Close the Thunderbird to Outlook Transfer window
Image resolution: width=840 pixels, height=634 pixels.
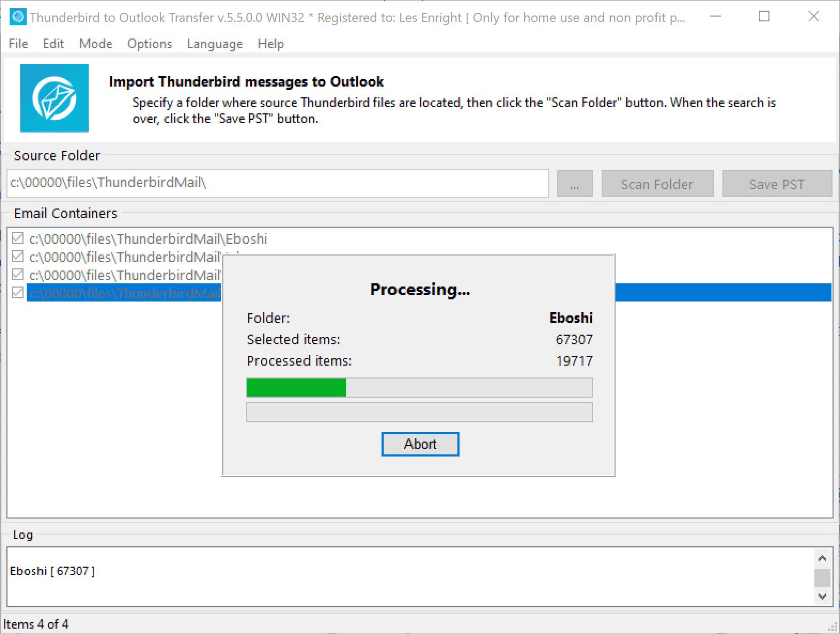814,17
